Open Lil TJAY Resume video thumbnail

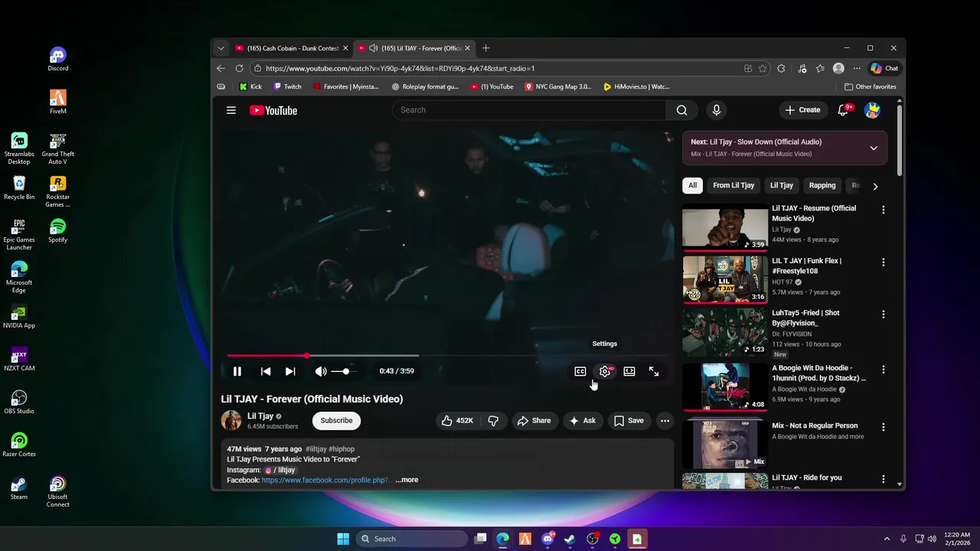pyautogui.click(x=725, y=227)
